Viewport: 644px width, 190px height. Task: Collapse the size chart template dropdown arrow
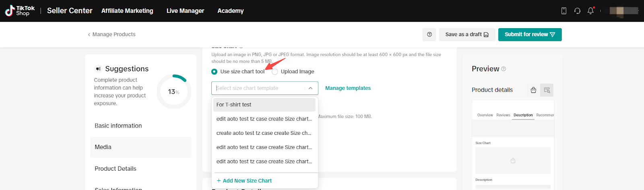[x=310, y=88]
